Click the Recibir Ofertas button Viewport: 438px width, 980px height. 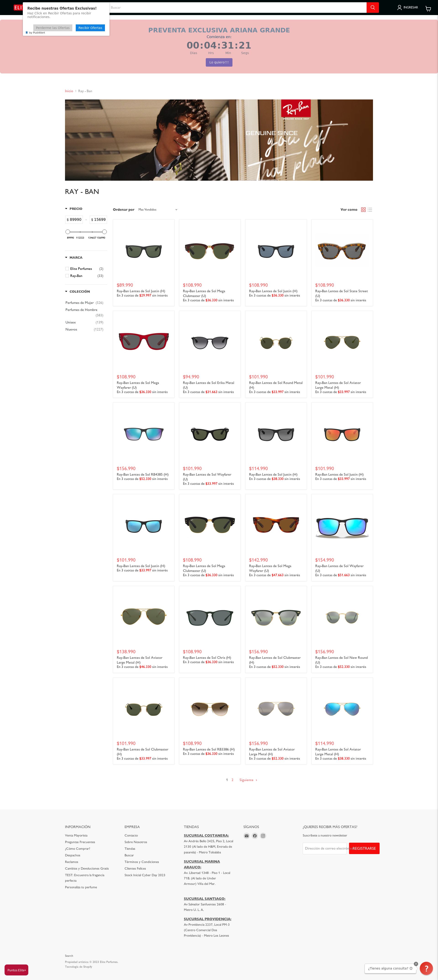point(90,28)
